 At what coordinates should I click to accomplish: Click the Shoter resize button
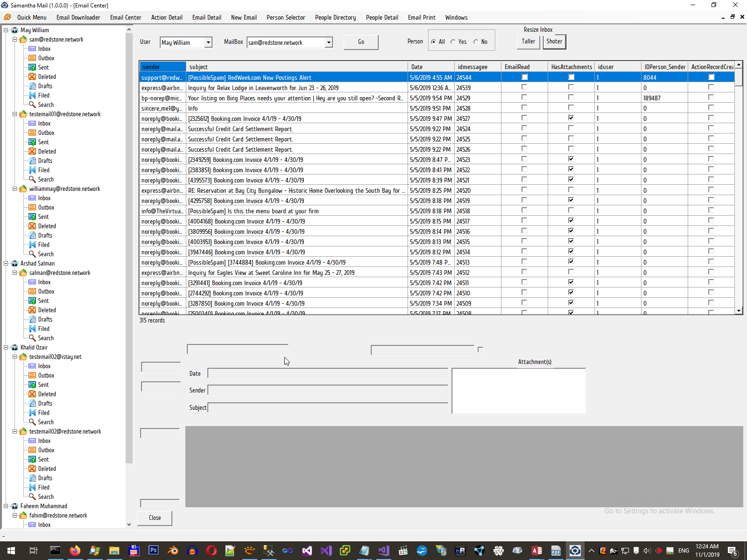click(x=554, y=42)
